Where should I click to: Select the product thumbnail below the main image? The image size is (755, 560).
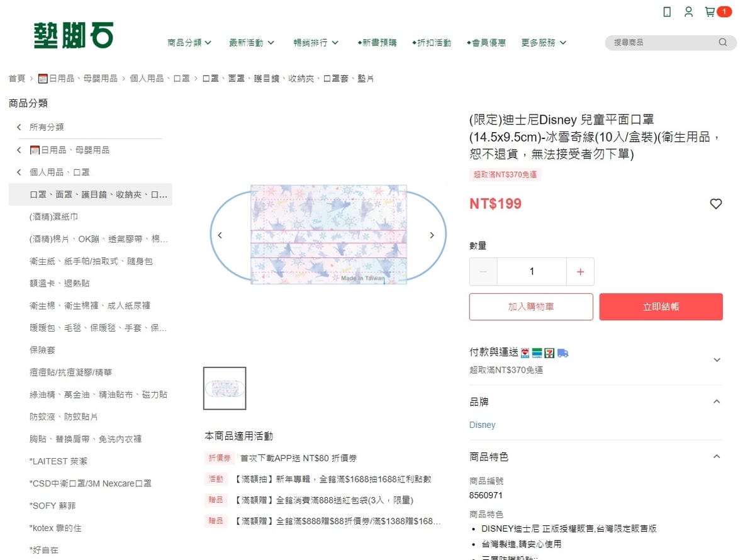click(225, 388)
